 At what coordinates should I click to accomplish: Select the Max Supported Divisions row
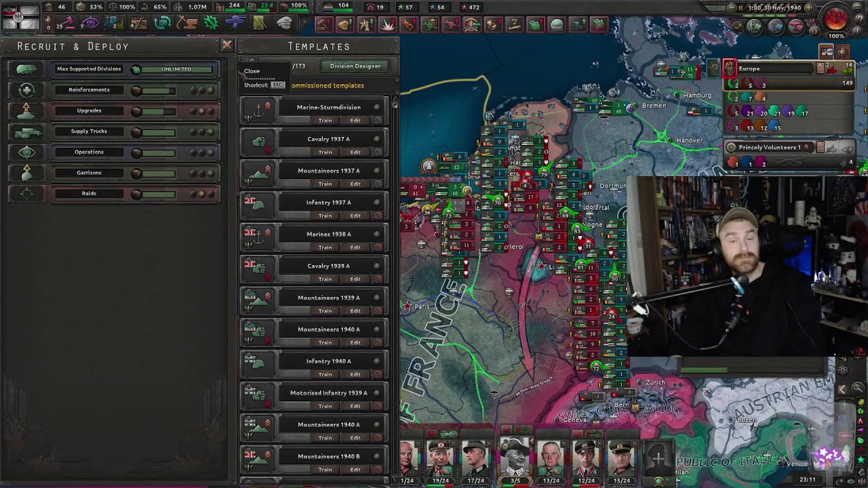[114, 69]
